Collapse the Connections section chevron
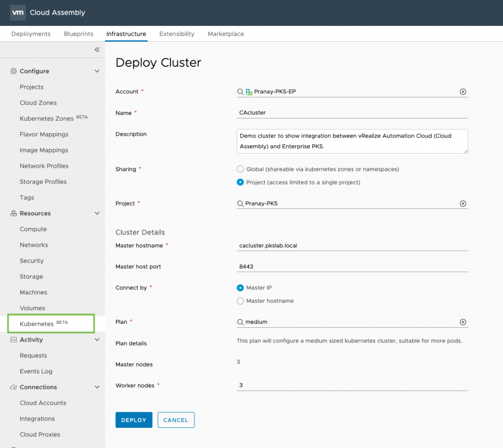This screenshot has height=448, width=503. tap(97, 387)
